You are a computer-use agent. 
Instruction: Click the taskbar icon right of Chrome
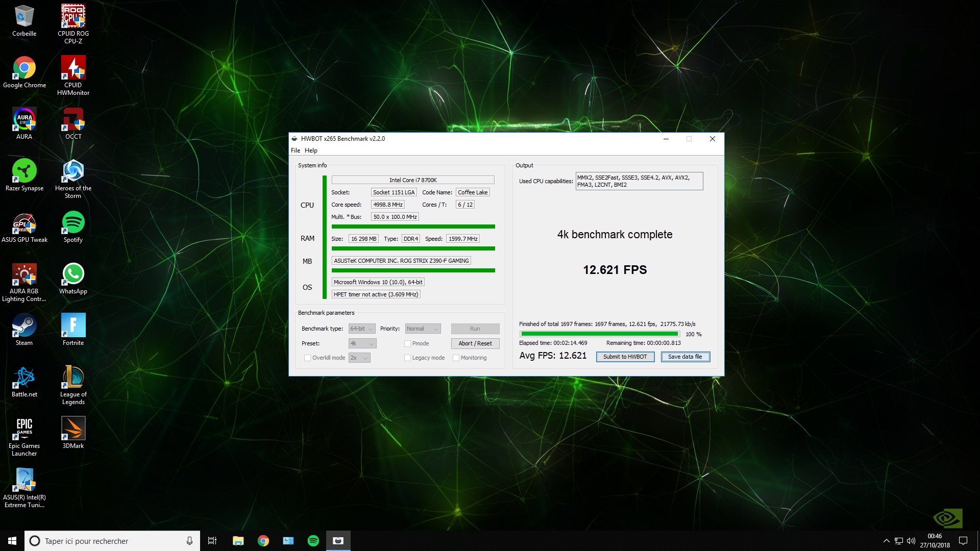click(x=288, y=541)
